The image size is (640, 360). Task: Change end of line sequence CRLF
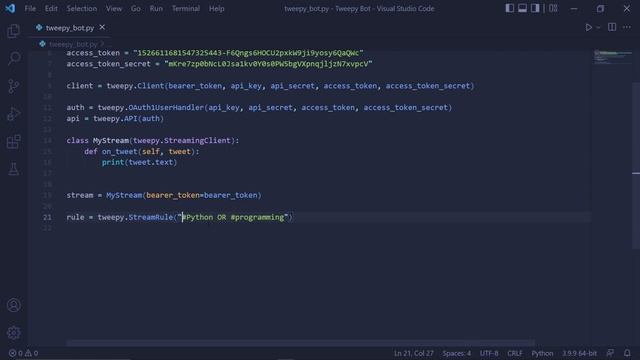(x=515, y=353)
